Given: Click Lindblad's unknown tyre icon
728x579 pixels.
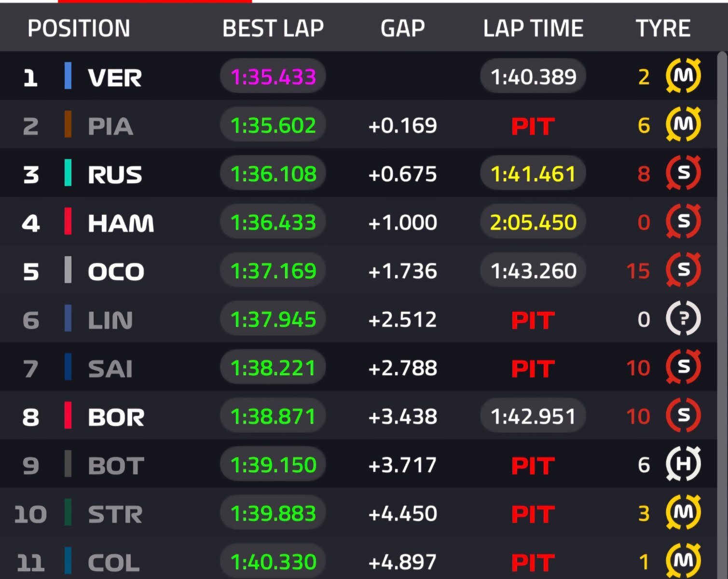Looking at the screenshot, I should pyautogui.click(x=683, y=318).
